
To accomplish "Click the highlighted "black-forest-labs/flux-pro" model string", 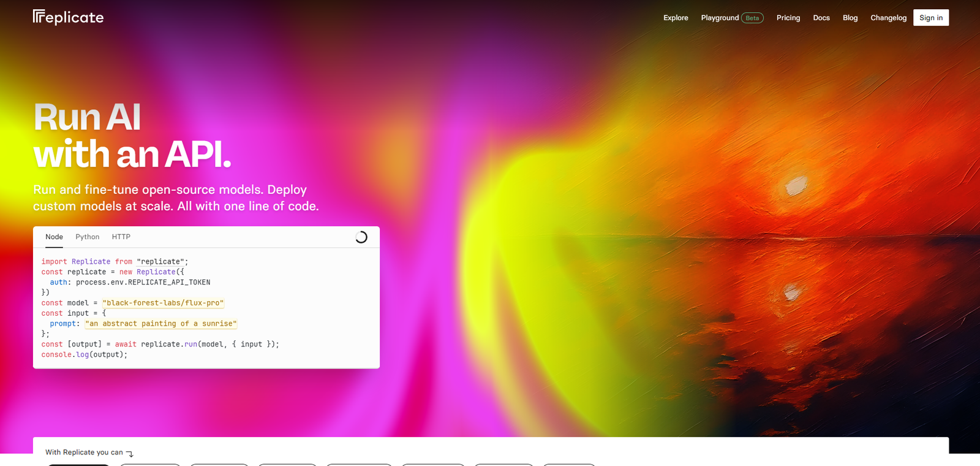I will click(163, 303).
